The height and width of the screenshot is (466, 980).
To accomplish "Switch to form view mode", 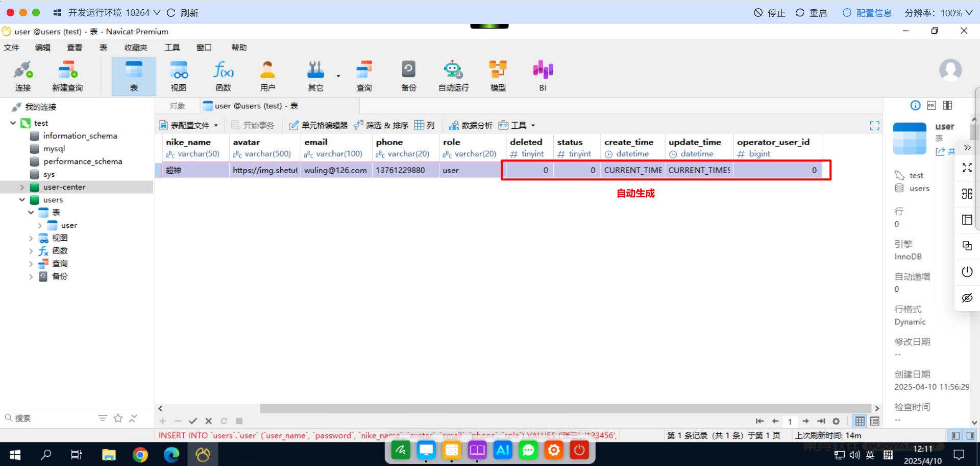I will tap(875, 421).
